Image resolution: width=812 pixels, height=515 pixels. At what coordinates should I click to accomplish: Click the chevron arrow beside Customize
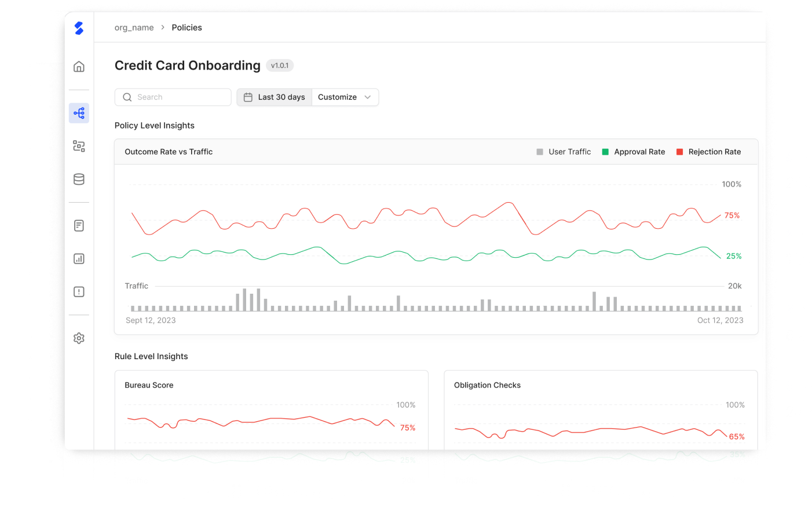tap(368, 97)
